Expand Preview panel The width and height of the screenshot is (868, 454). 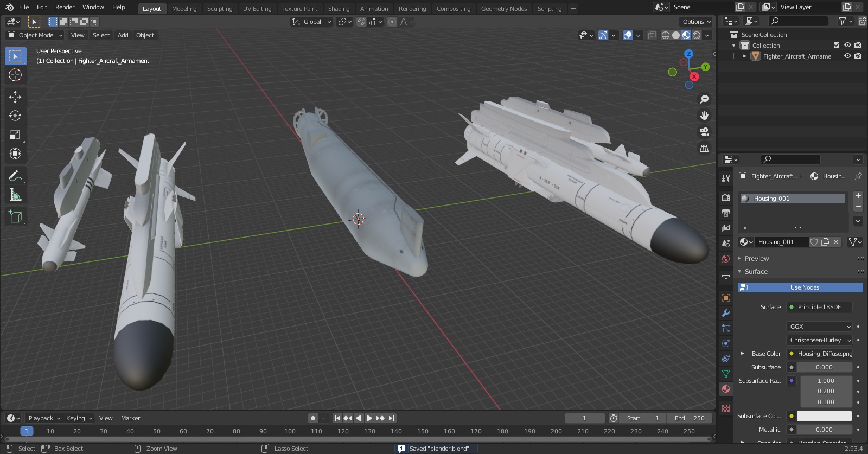click(x=756, y=259)
